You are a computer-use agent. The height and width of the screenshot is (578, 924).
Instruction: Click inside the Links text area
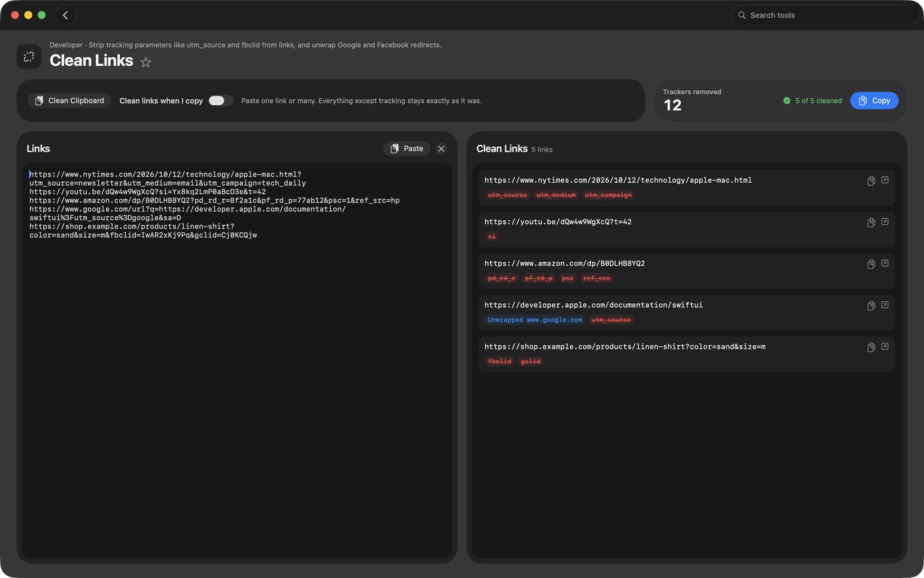tap(237, 361)
